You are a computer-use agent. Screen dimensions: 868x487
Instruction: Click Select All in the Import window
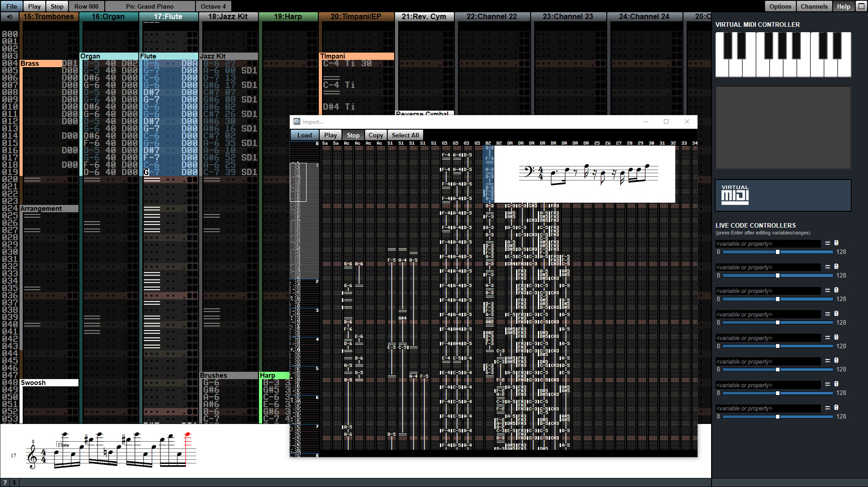[405, 135]
